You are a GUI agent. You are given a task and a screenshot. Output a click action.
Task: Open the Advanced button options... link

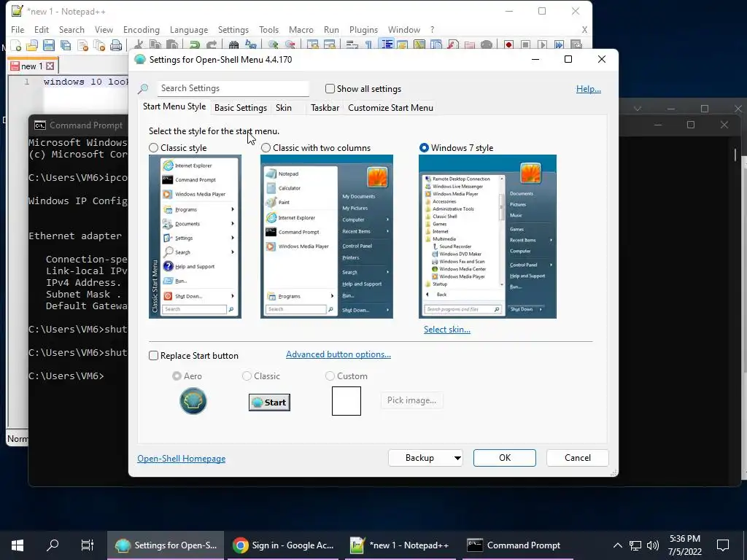338,354
